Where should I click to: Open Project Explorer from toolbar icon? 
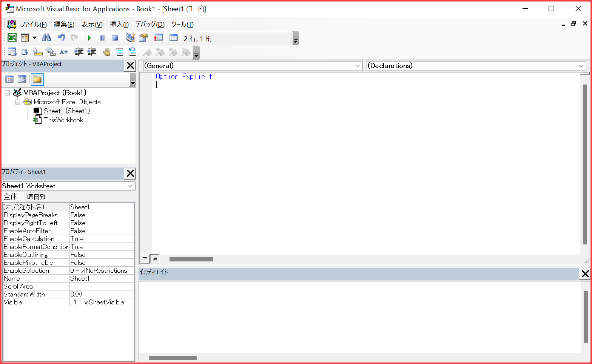130,38
